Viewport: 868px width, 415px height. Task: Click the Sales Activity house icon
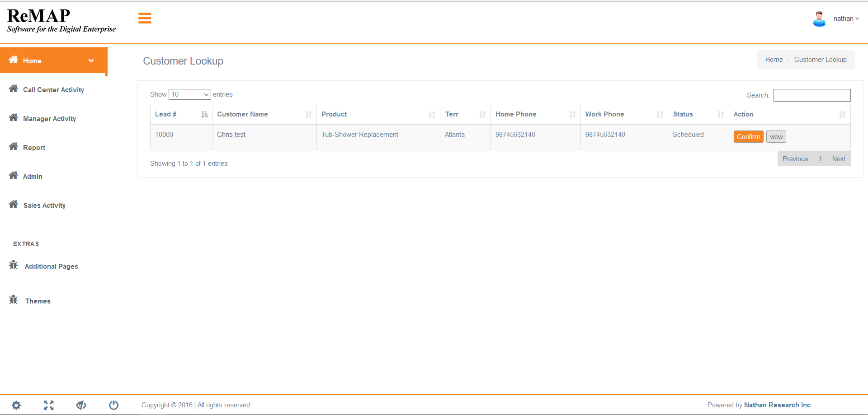tap(14, 204)
